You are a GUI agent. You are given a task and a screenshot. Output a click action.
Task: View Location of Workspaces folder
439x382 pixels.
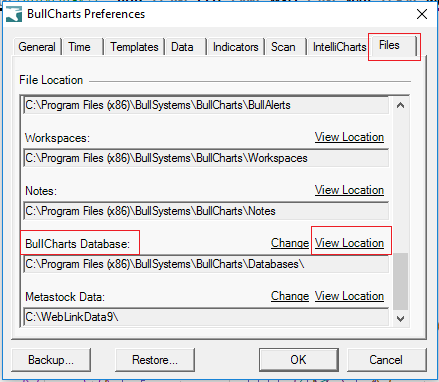[x=349, y=137]
